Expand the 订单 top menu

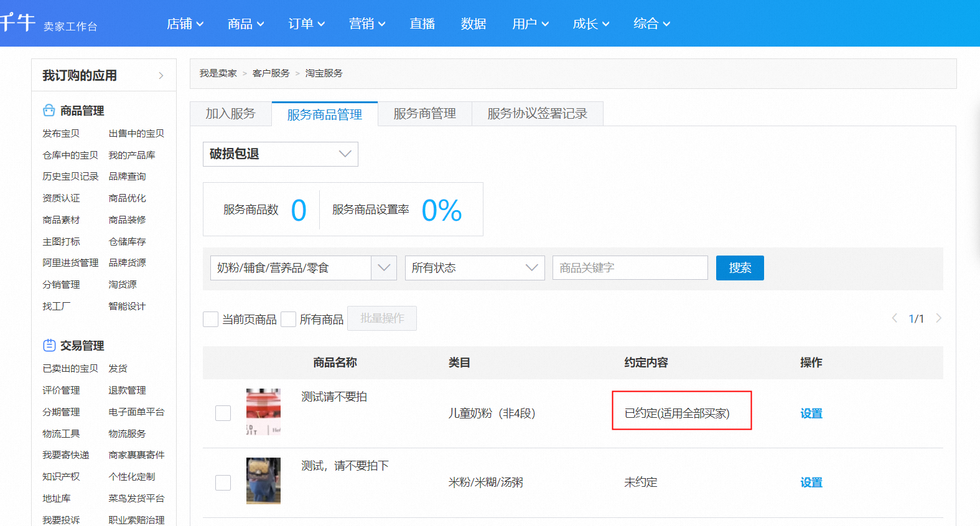[307, 24]
